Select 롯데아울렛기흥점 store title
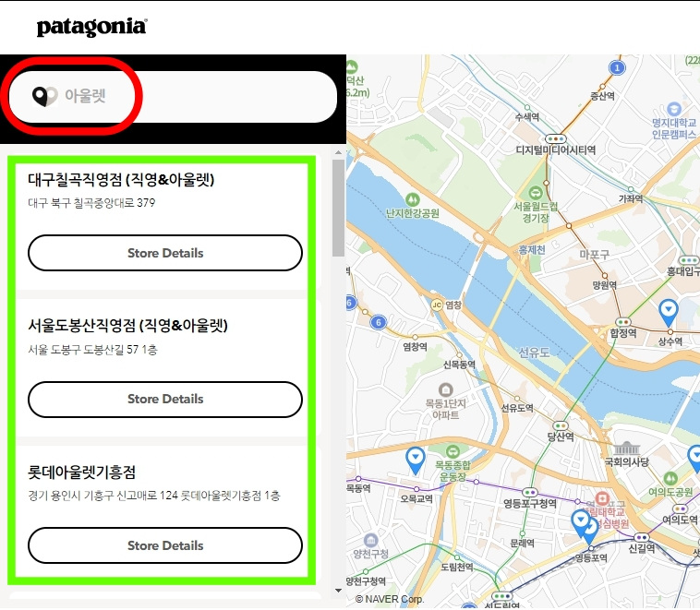The image size is (700, 610). click(81, 472)
